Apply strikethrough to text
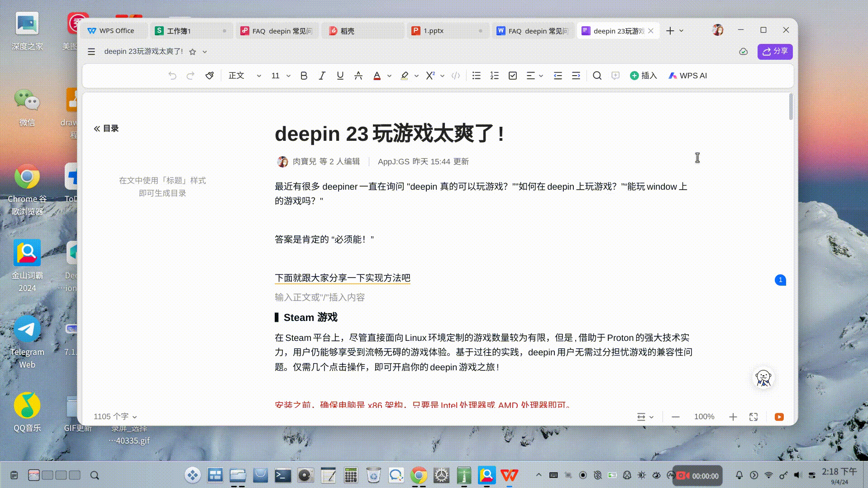This screenshot has width=868, height=488. point(358,76)
